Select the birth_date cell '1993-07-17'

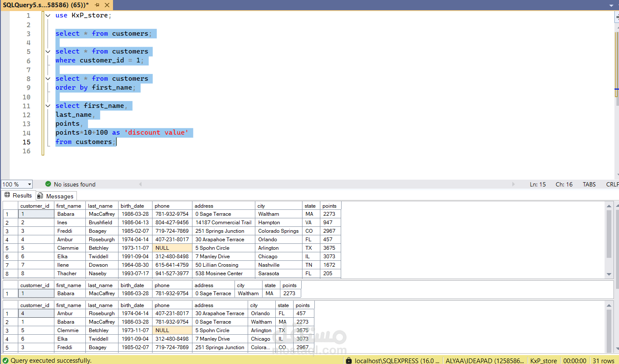(135, 274)
